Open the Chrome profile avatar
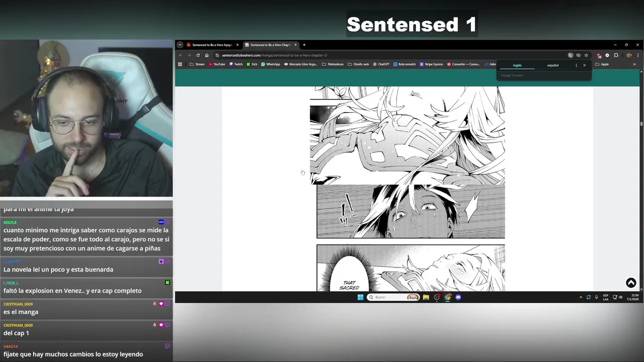This screenshot has width=644, height=362. tap(629, 55)
